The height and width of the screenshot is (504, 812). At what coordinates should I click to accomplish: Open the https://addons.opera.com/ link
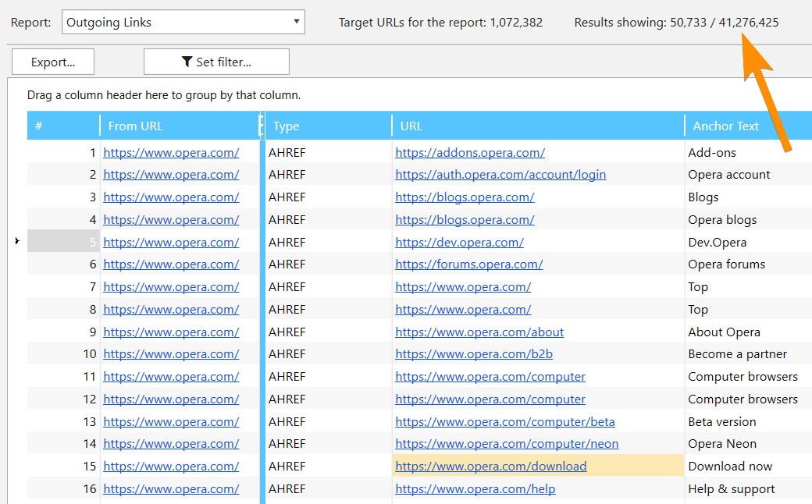[x=470, y=153]
